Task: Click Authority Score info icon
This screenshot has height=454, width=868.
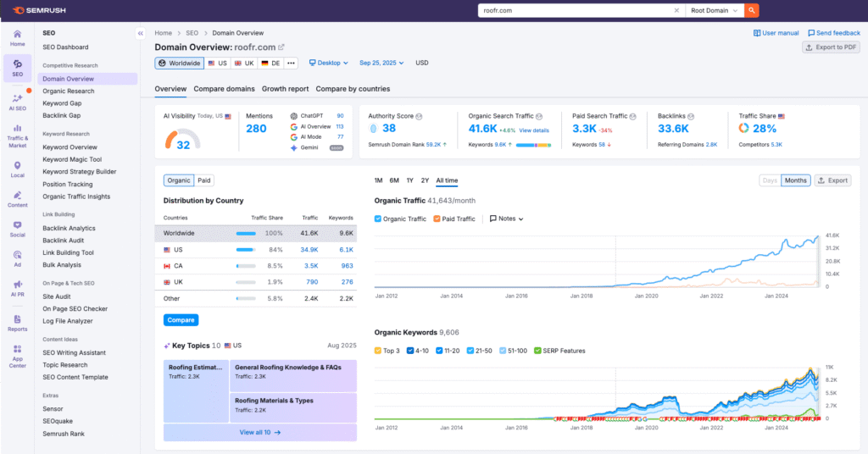Action: click(x=419, y=116)
